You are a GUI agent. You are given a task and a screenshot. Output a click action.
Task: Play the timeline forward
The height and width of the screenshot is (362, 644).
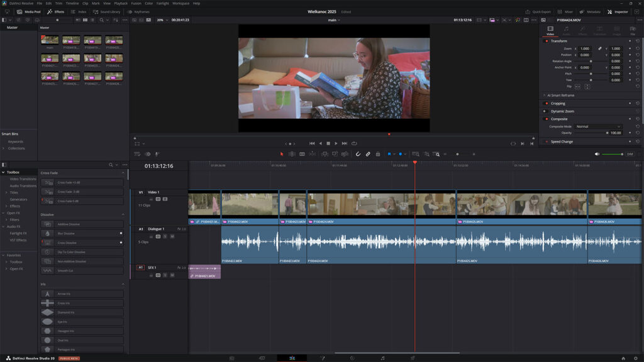click(x=336, y=143)
